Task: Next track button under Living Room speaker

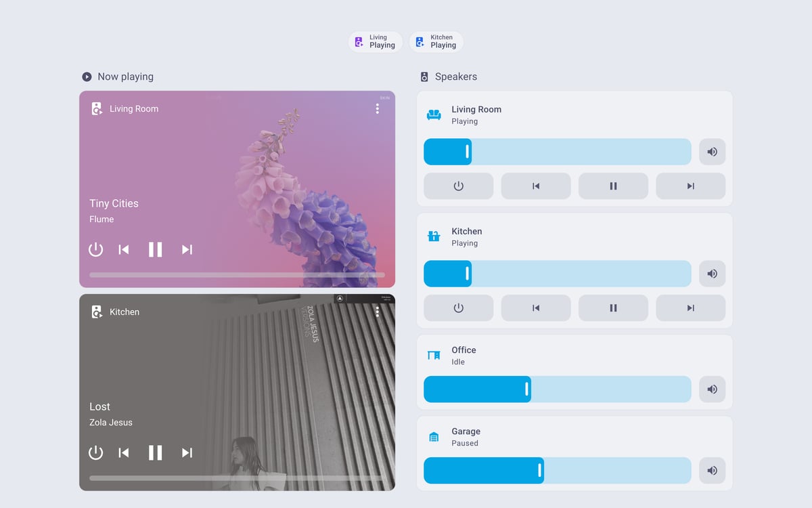Action: [691, 186]
